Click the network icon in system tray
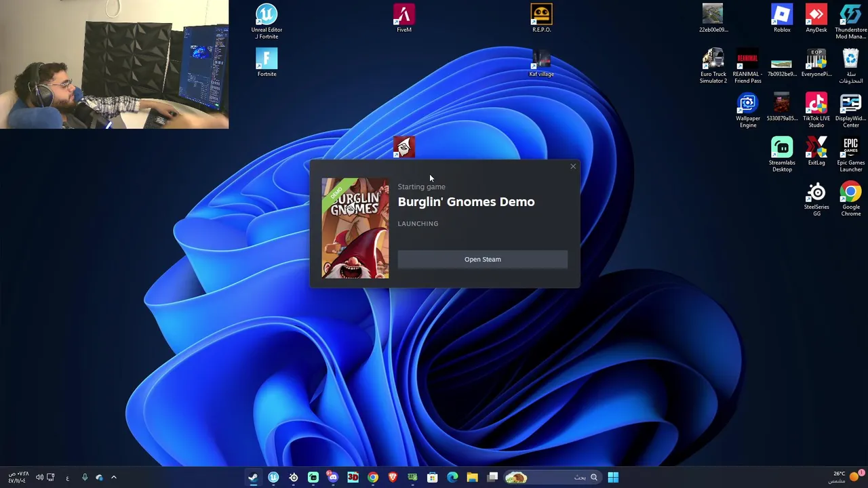The width and height of the screenshot is (868, 488). tap(51, 477)
